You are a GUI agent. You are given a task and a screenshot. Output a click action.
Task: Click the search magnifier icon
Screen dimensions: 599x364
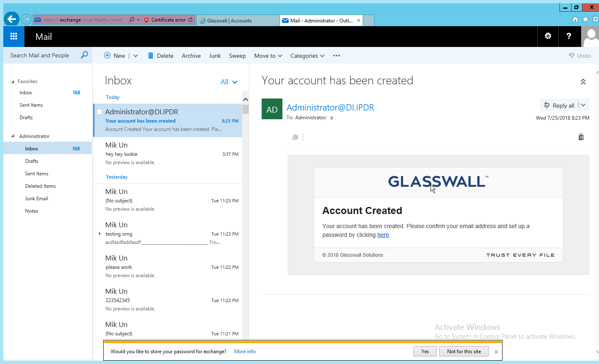(x=84, y=55)
